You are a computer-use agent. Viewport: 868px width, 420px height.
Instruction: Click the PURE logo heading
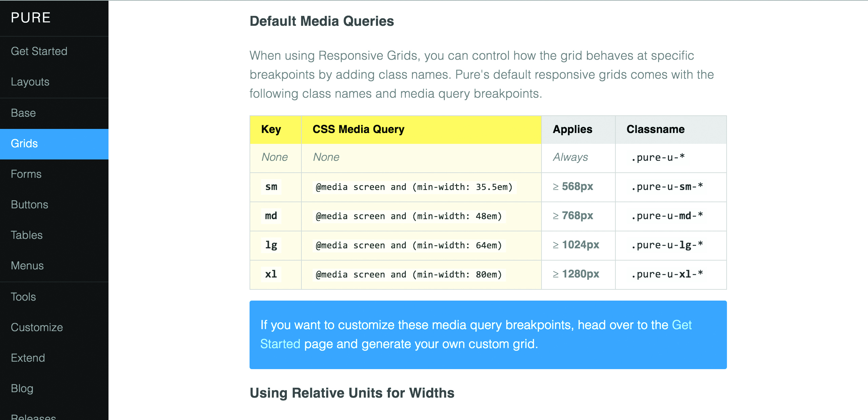tap(31, 18)
